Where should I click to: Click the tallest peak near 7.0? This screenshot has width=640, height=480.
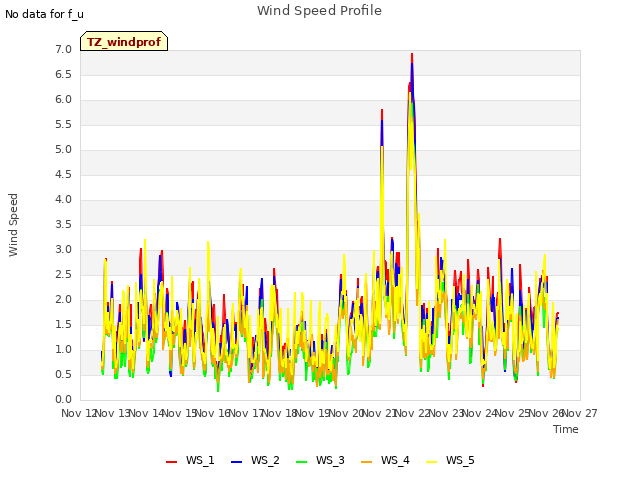coord(412,55)
